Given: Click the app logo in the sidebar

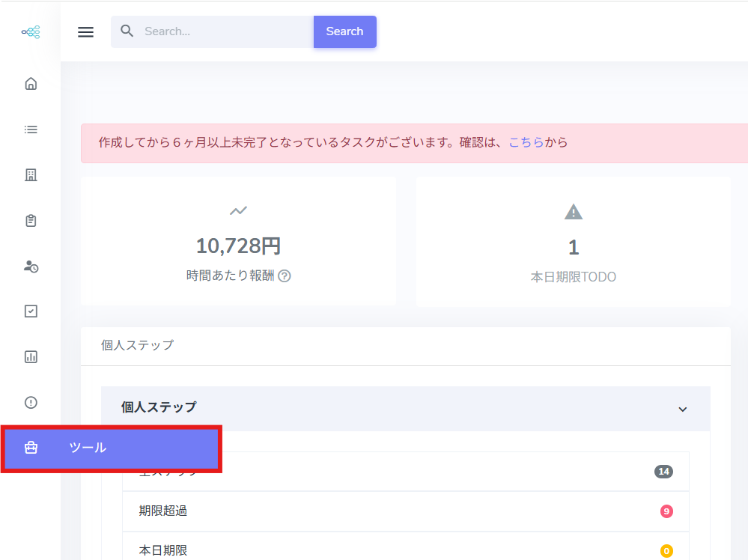Looking at the screenshot, I should pos(31,32).
